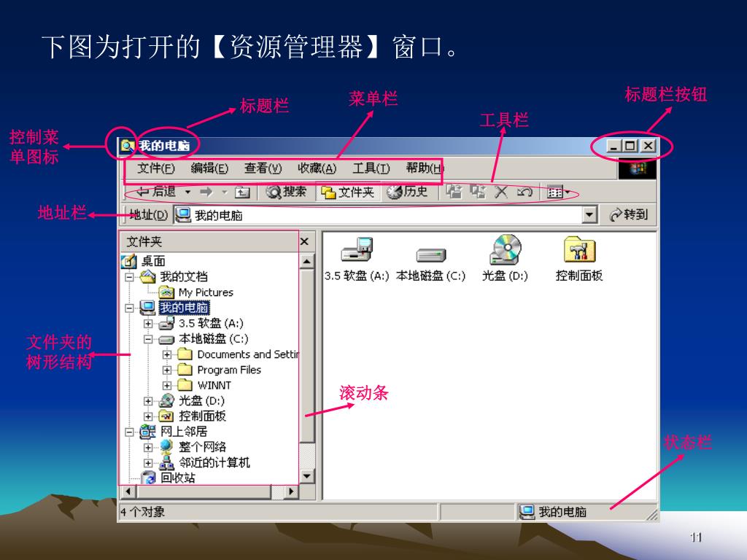
Task: Open the History (历史) toolbar button
Action: 407,192
